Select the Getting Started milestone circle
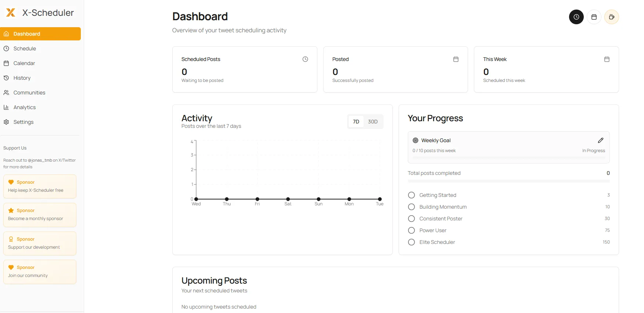This screenshot has width=644, height=313. coord(411,195)
